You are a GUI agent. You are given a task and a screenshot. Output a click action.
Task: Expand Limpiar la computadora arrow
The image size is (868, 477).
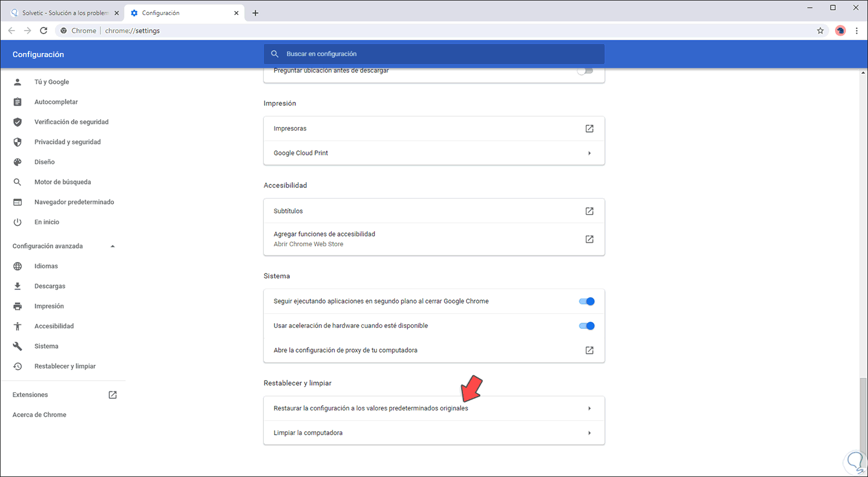point(590,433)
